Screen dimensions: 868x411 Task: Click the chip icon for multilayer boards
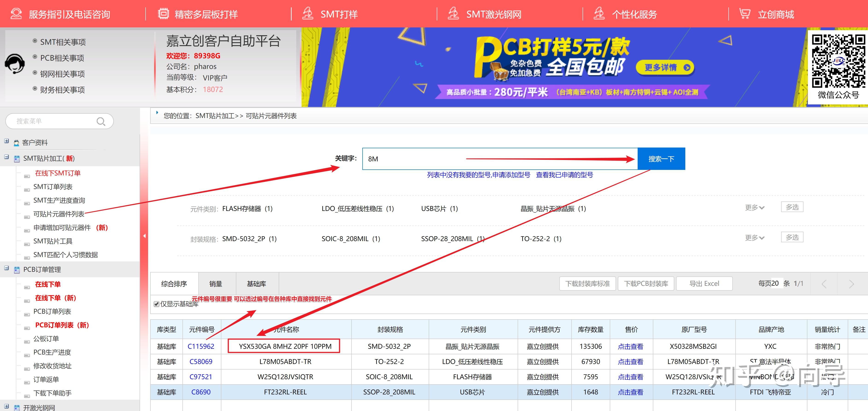[163, 14]
